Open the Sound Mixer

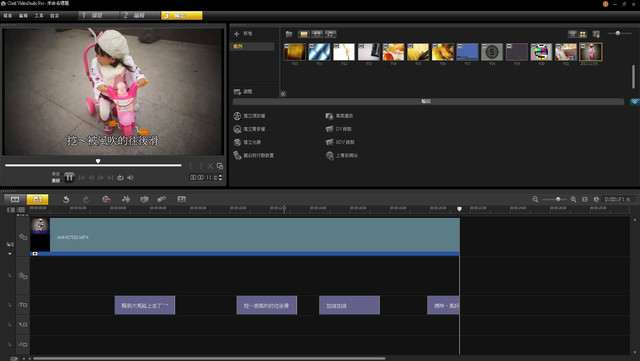[x=126, y=199]
